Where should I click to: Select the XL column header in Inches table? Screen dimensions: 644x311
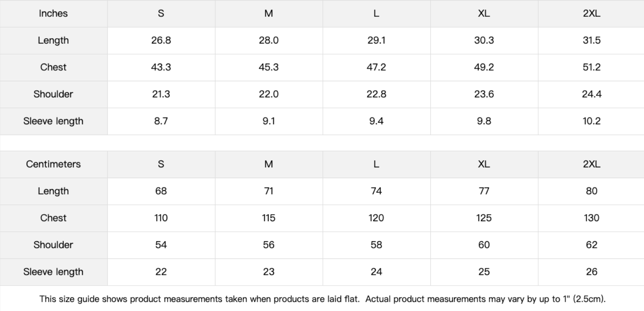[x=484, y=14]
